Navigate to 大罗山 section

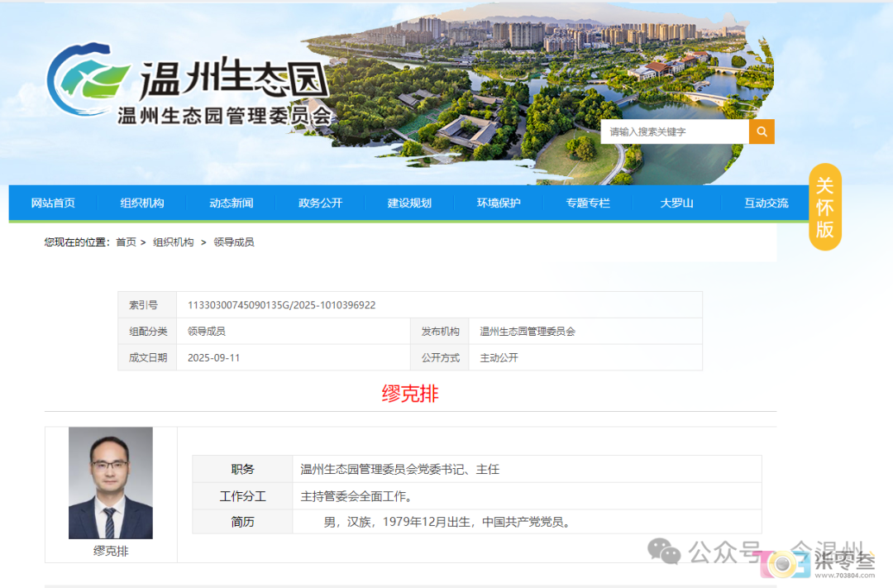[x=676, y=203]
